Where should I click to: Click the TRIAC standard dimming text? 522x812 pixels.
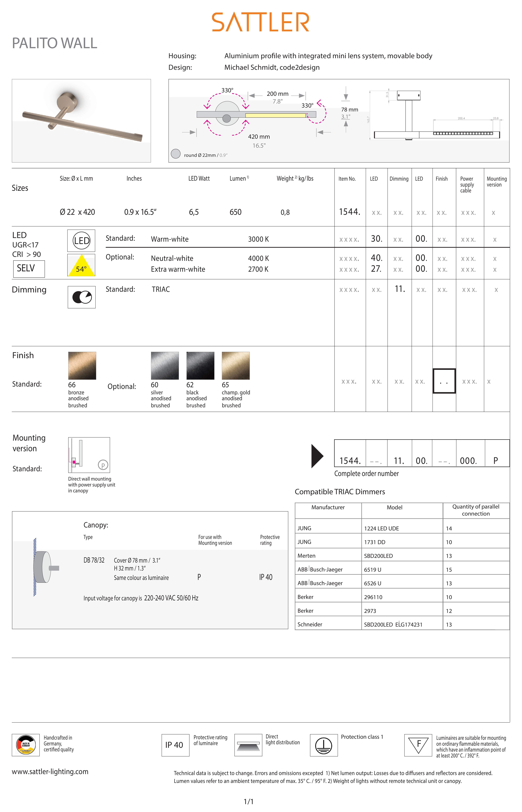[x=161, y=289]
